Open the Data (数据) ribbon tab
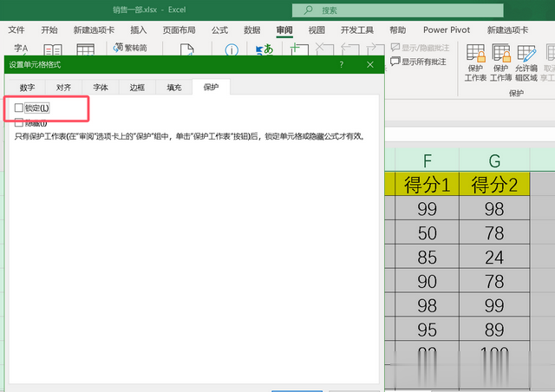Screen dimensions: 555x392 coord(252,30)
